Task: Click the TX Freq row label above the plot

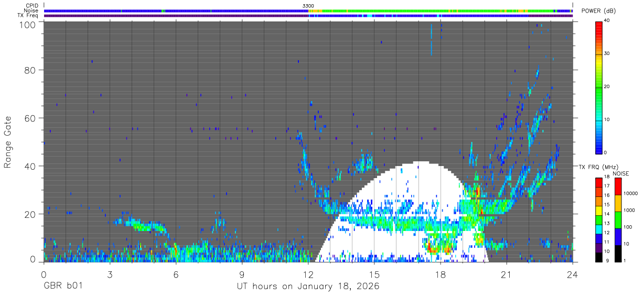Action: point(28,15)
